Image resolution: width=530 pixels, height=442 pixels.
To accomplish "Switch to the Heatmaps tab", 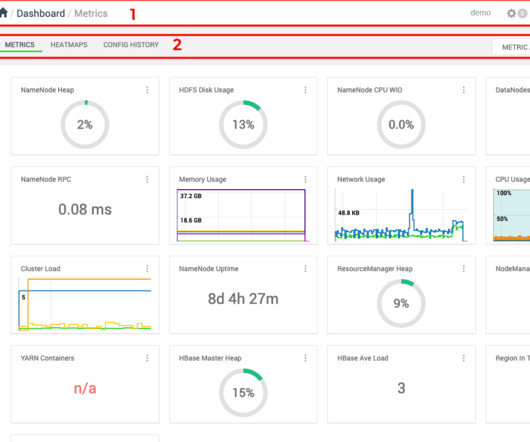I will (69, 45).
